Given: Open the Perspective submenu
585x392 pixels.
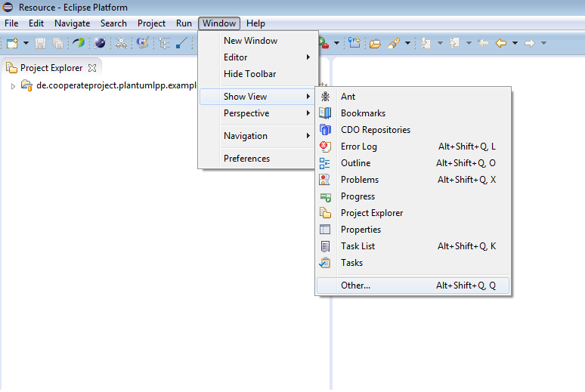Looking at the screenshot, I should click(246, 113).
